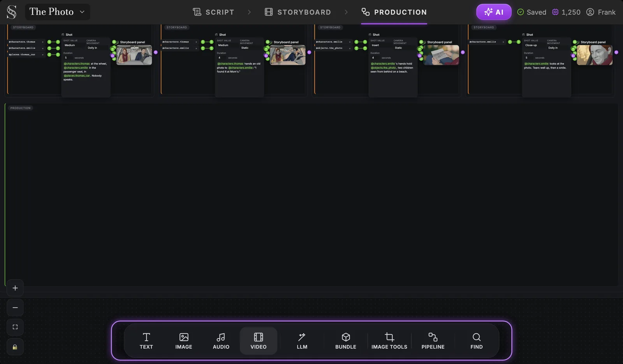Image resolution: width=623 pixels, height=364 pixels.
Task: Switch to the Script tab
Action: coord(213,12)
